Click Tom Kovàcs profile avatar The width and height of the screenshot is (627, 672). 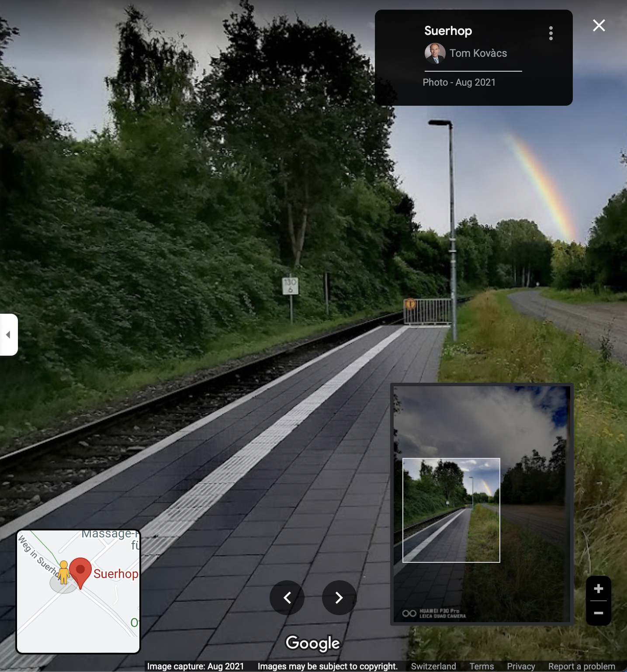coord(435,53)
